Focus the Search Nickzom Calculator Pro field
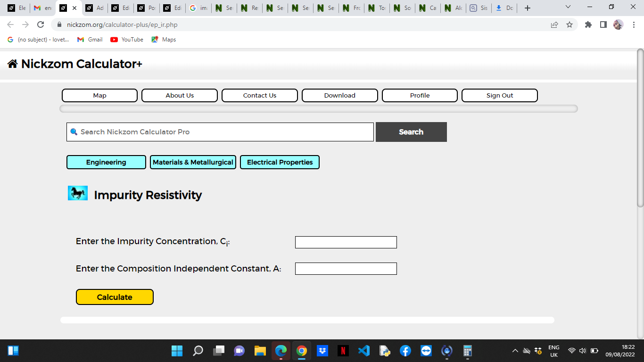644x362 pixels. tap(220, 132)
